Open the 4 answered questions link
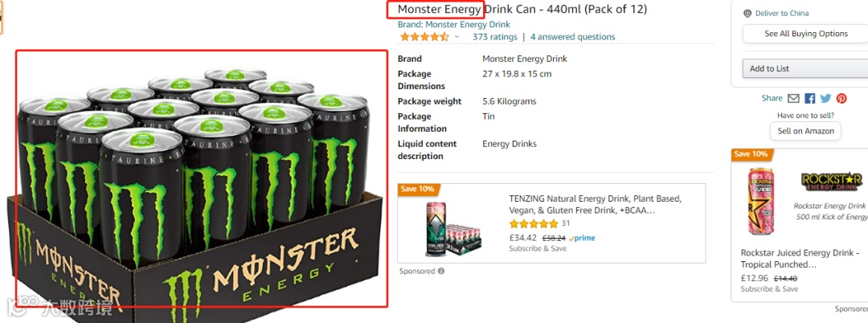 [x=572, y=37]
